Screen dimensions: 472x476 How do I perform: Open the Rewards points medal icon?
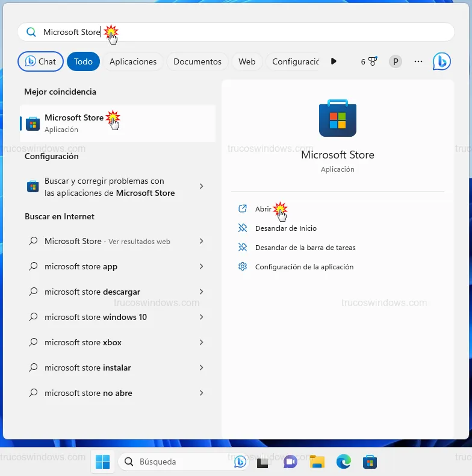(372, 61)
